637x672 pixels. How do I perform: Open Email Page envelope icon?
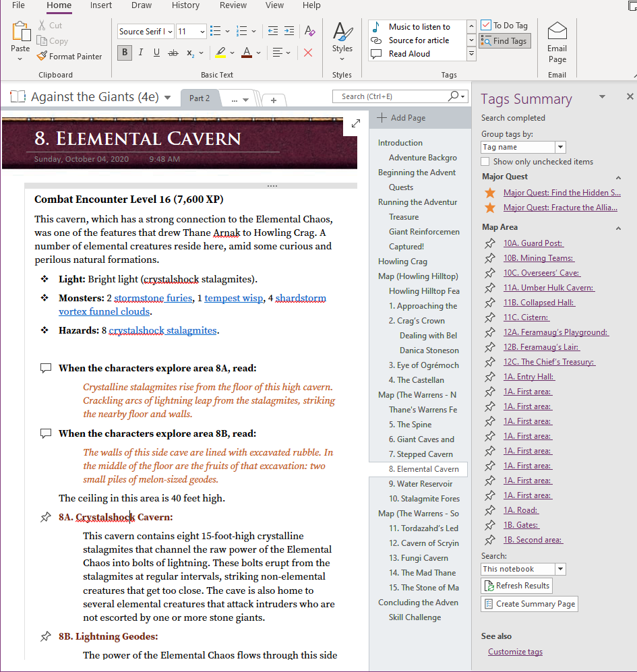(x=557, y=32)
